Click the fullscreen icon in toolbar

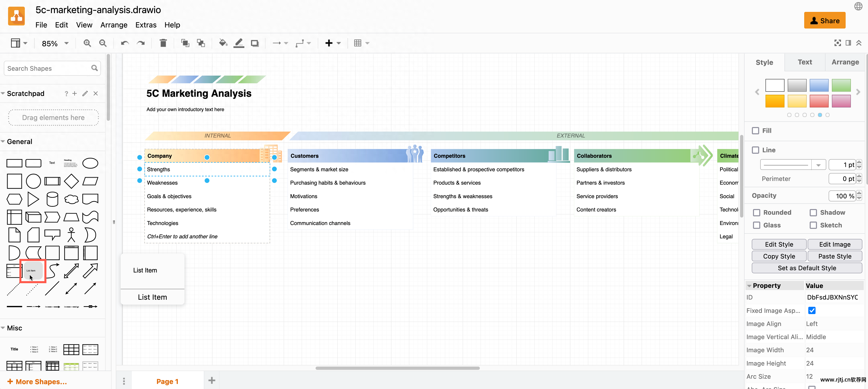(837, 43)
